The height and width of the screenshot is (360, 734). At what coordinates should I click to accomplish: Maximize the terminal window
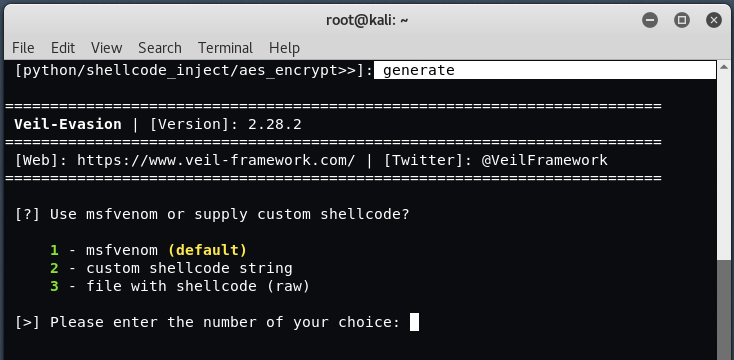[x=682, y=20]
